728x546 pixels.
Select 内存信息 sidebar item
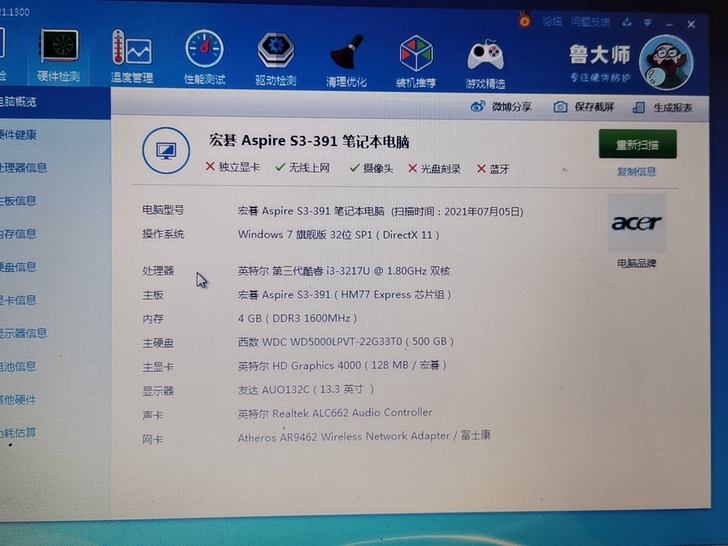click(x=18, y=234)
